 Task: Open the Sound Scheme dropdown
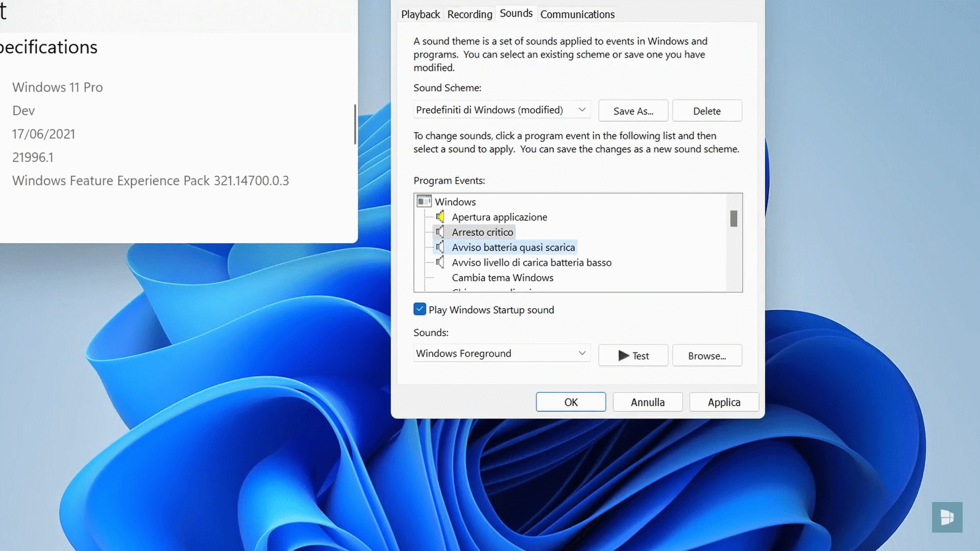tap(502, 110)
